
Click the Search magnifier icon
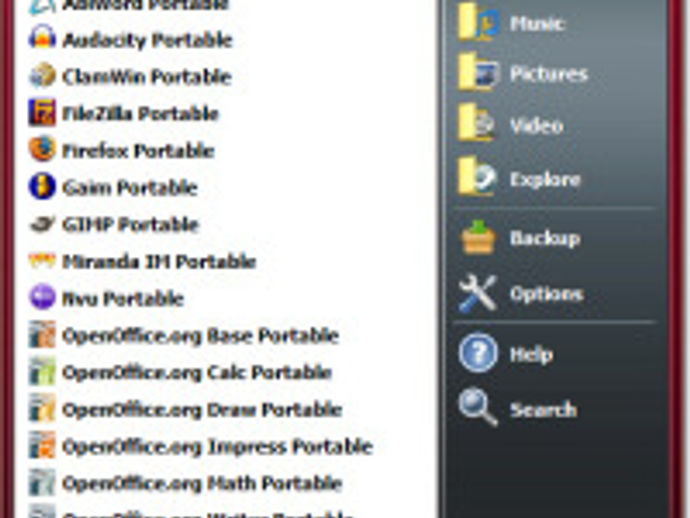pos(478,407)
